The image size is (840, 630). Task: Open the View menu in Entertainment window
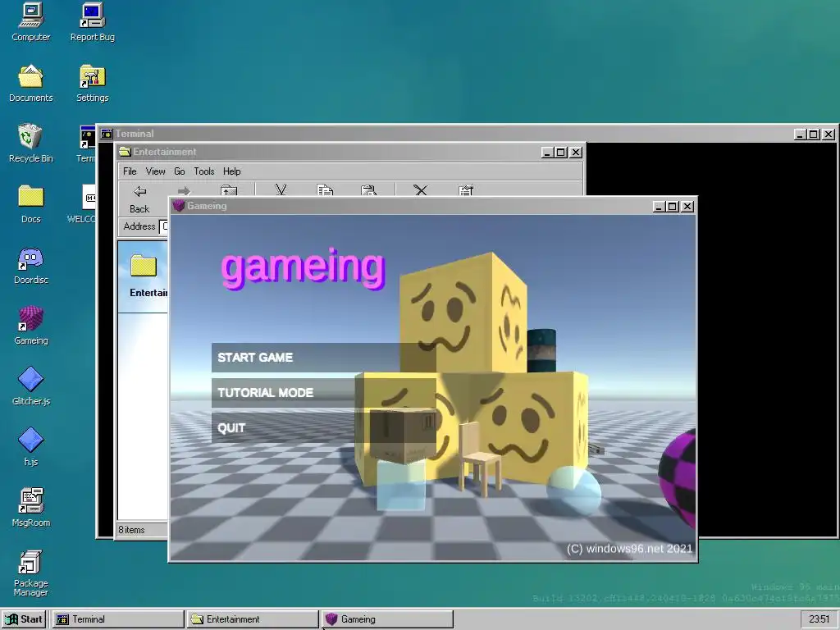tap(155, 171)
